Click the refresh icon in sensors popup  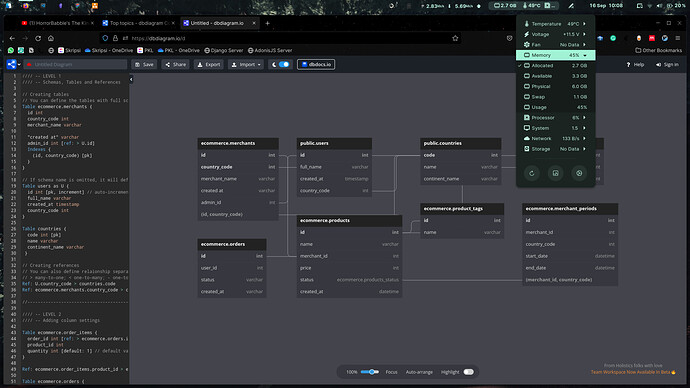click(532, 173)
